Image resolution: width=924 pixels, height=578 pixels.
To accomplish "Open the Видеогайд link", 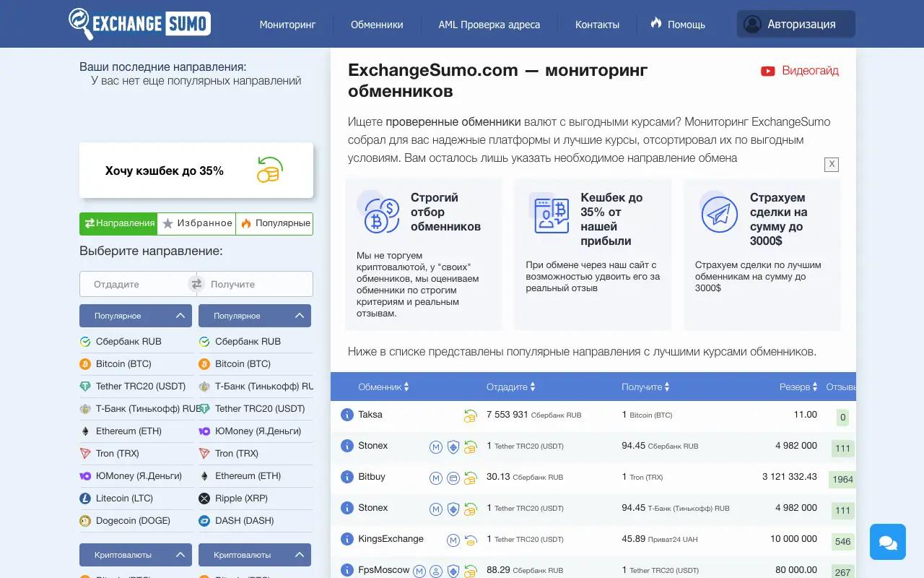I will click(800, 71).
